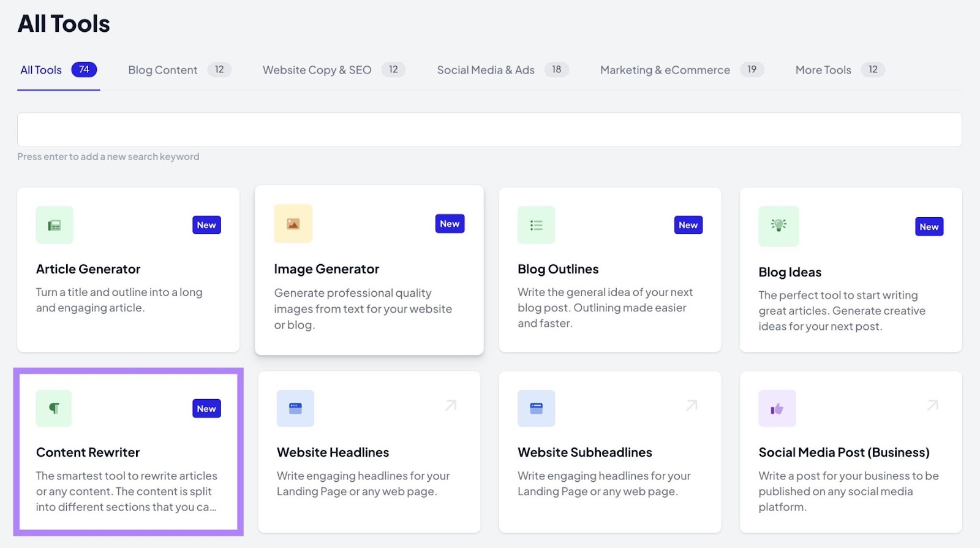Click the Article Generator newspaper icon
Image resolution: width=980 pixels, height=548 pixels.
tap(55, 225)
